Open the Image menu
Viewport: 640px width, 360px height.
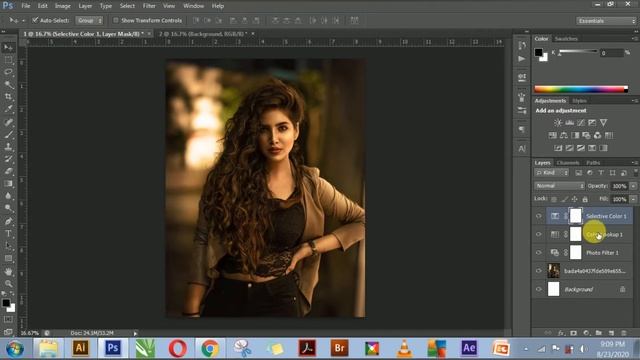[x=62, y=6]
